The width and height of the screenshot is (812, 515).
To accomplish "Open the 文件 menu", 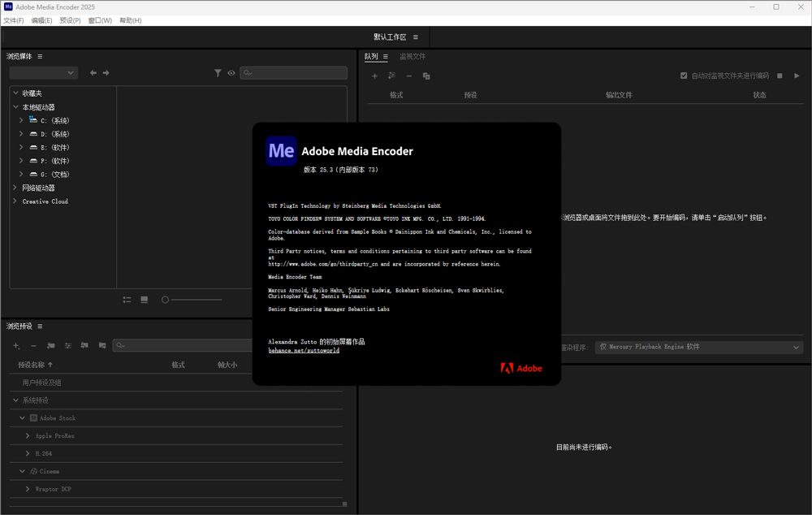I will point(14,20).
